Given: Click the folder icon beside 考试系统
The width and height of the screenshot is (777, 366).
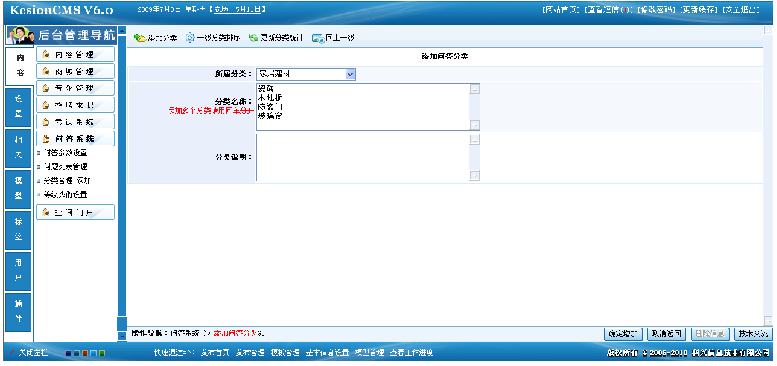Looking at the screenshot, I should tap(46, 121).
